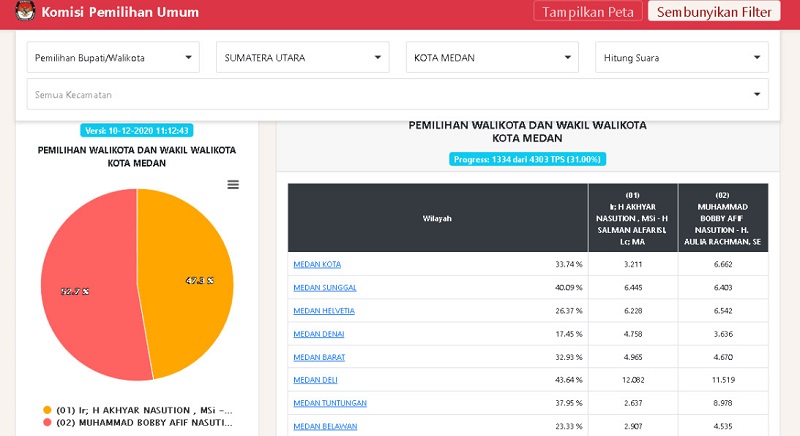Follow the MEDAN HELVETIA link

[324, 311]
